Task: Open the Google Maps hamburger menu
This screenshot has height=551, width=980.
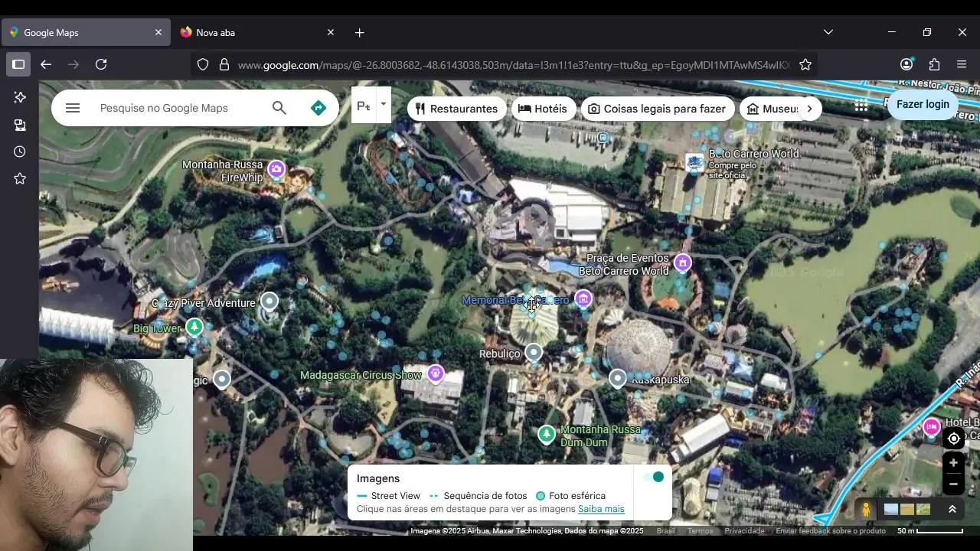Action: click(x=73, y=108)
